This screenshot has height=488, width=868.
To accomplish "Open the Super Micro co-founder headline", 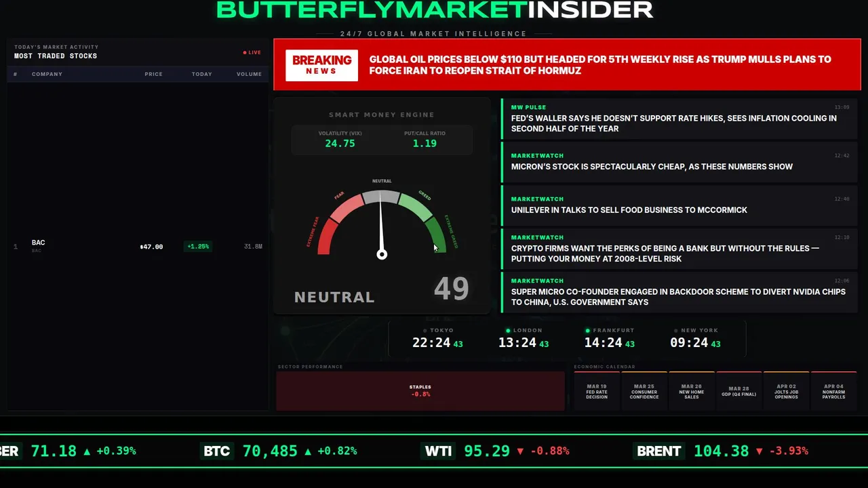I will click(679, 292).
